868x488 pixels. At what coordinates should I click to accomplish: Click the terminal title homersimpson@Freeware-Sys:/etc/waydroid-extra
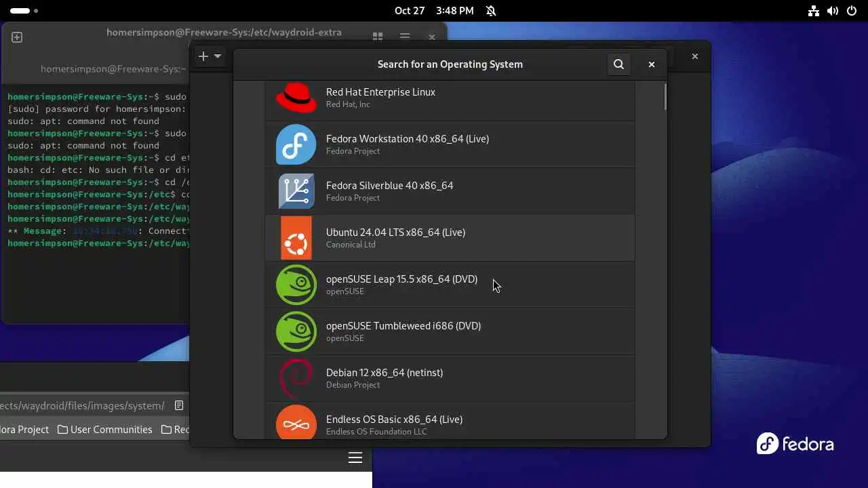point(224,33)
